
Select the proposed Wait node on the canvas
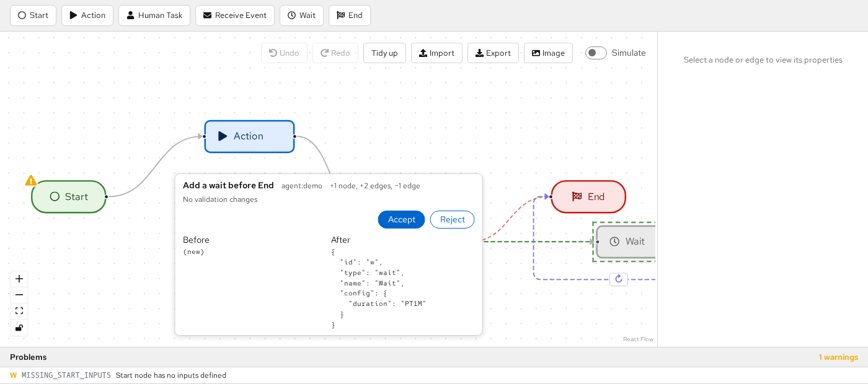point(626,242)
